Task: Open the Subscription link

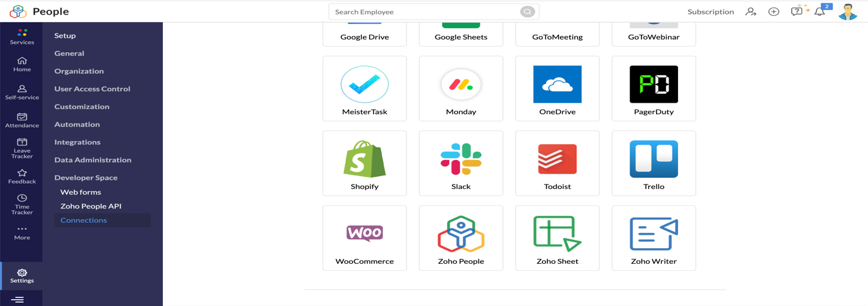Action: [710, 12]
